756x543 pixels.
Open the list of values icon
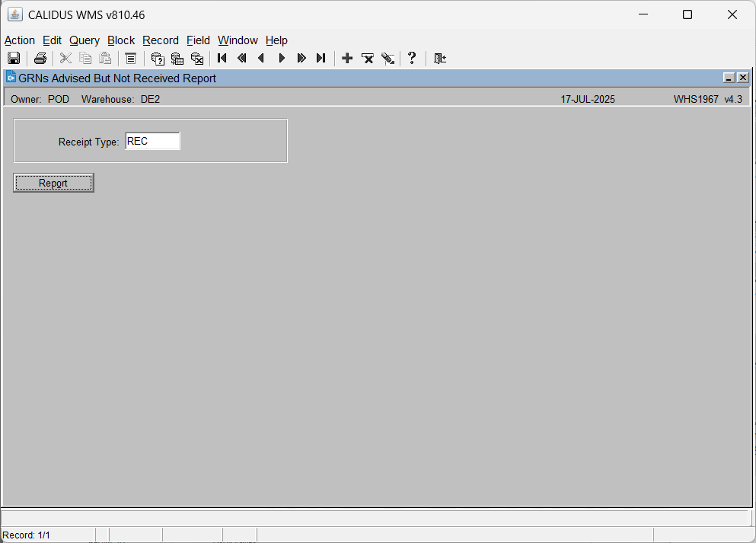coord(131,59)
